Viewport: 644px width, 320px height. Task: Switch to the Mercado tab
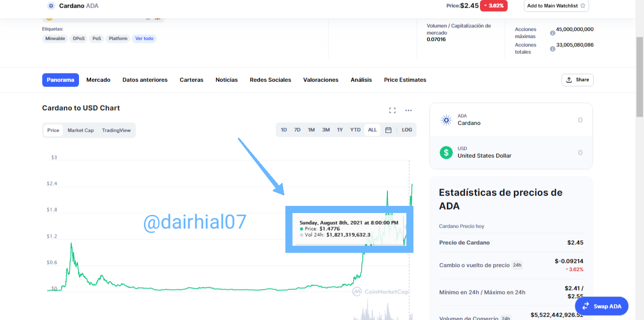coord(98,80)
